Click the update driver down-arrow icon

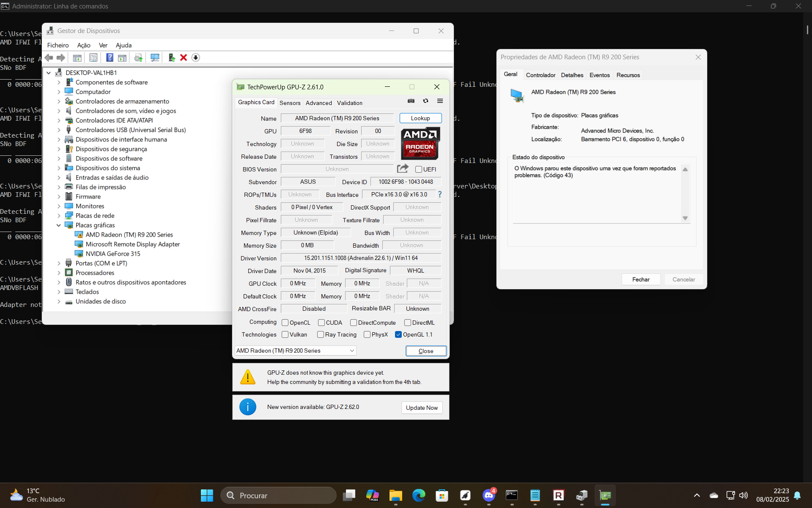click(x=195, y=58)
